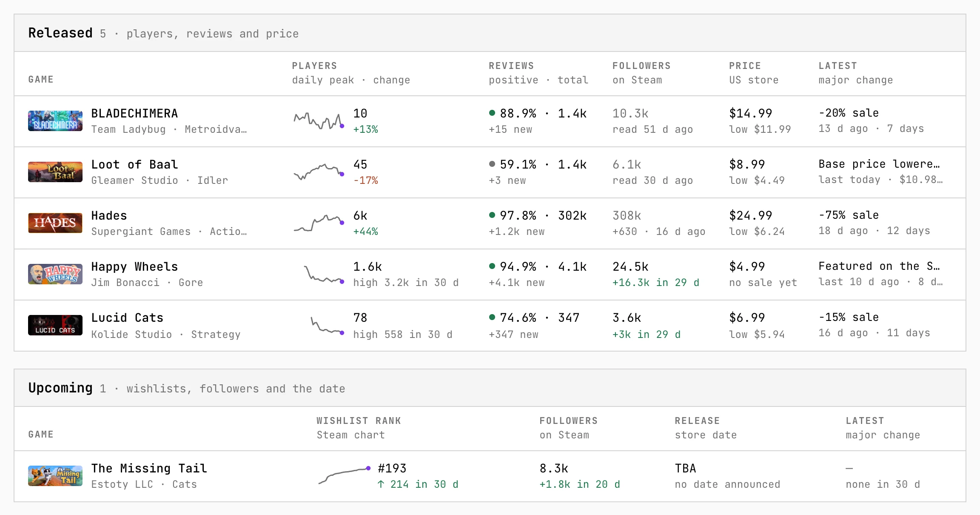Image resolution: width=980 pixels, height=515 pixels.
Task: Click the Lucid Cats player sparkline
Action: (327, 325)
